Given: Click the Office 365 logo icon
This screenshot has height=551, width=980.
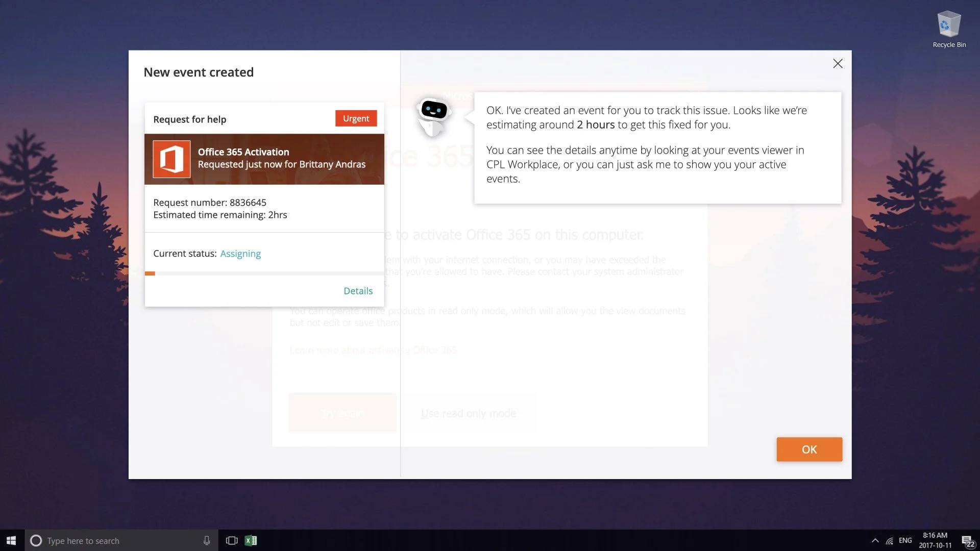Looking at the screenshot, I should [171, 159].
